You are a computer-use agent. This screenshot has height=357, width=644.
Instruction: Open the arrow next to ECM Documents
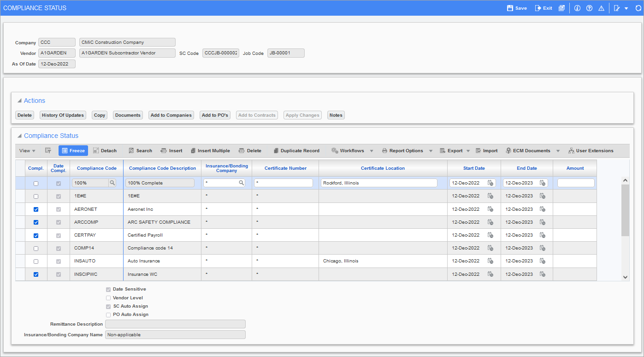[x=558, y=151]
